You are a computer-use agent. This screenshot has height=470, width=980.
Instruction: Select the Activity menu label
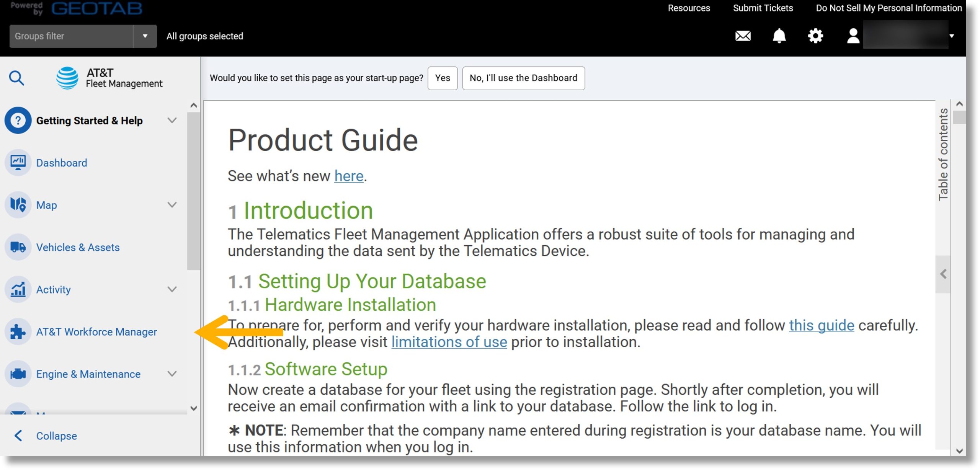(53, 289)
